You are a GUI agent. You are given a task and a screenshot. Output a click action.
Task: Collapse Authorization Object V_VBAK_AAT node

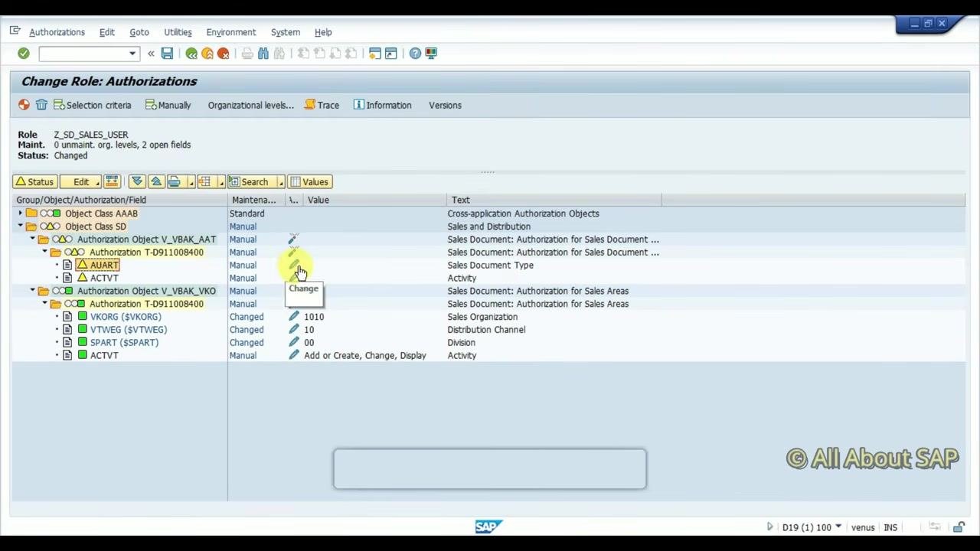click(x=32, y=240)
